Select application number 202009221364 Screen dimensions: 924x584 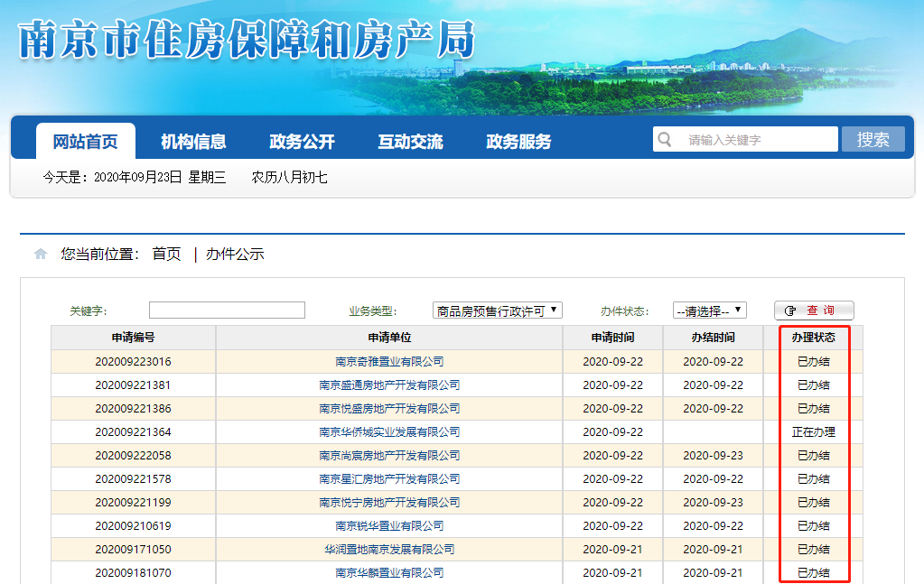click(x=133, y=432)
